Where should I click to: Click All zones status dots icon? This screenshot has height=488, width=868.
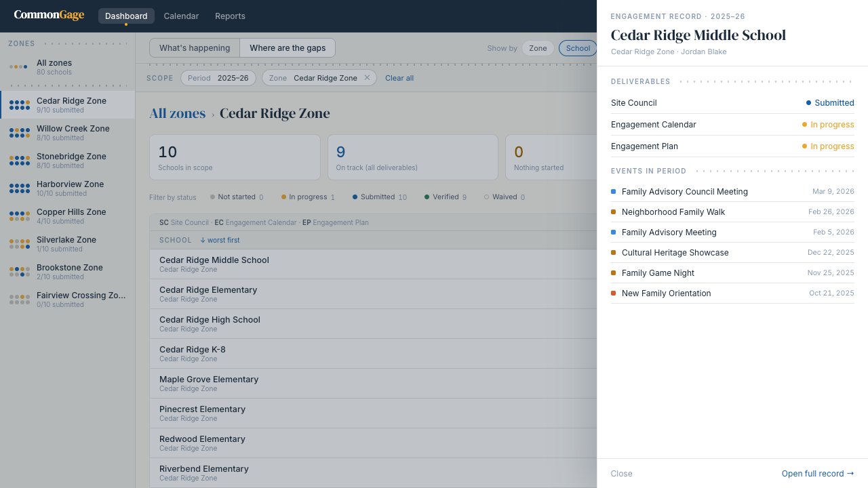(x=18, y=67)
